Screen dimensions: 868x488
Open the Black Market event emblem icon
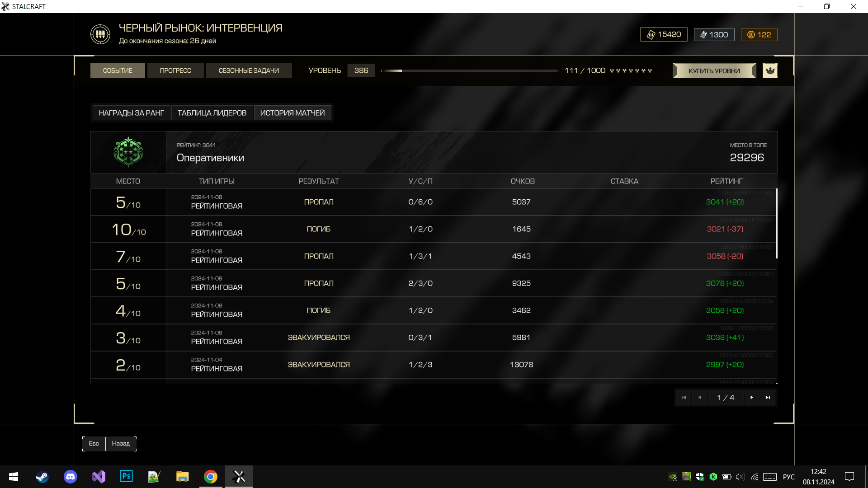click(x=100, y=34)
